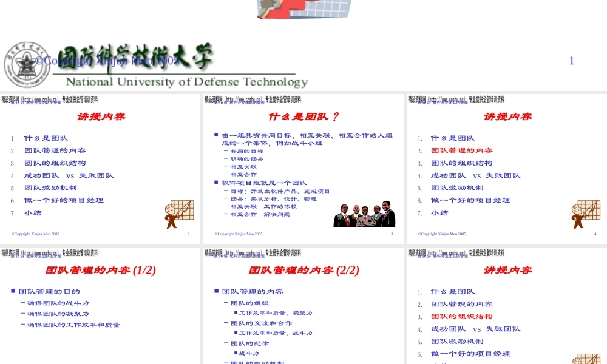The width and height of the screenshot is (607, 364).
Task: Select item 7 小结 on slide 2
Action: 33,213
